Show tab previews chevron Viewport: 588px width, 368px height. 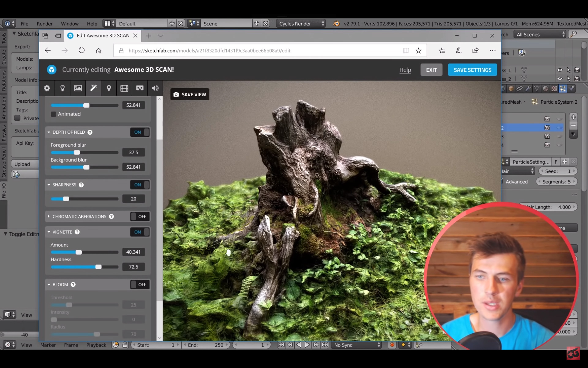tap(160, 36)
